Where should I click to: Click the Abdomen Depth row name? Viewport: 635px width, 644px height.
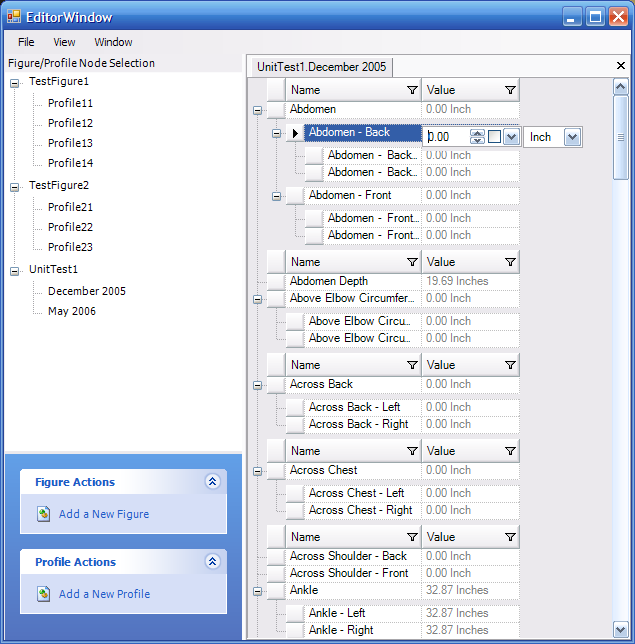[x=329, y=281]
